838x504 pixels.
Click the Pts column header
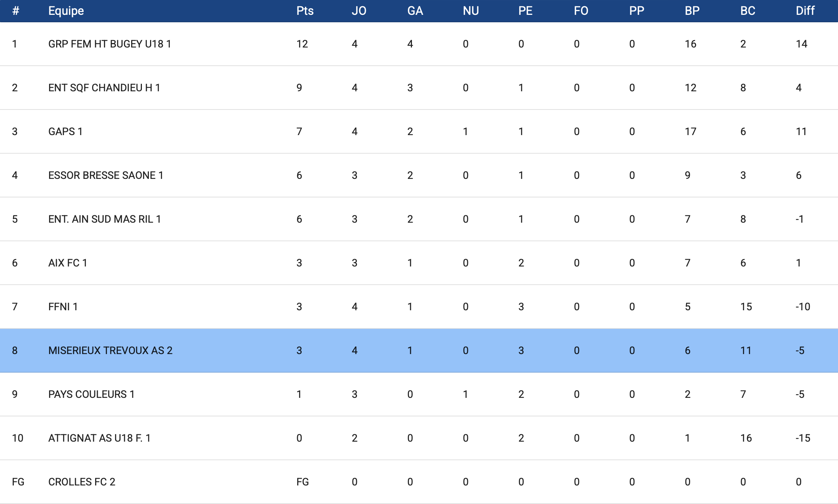pos(305,11)
